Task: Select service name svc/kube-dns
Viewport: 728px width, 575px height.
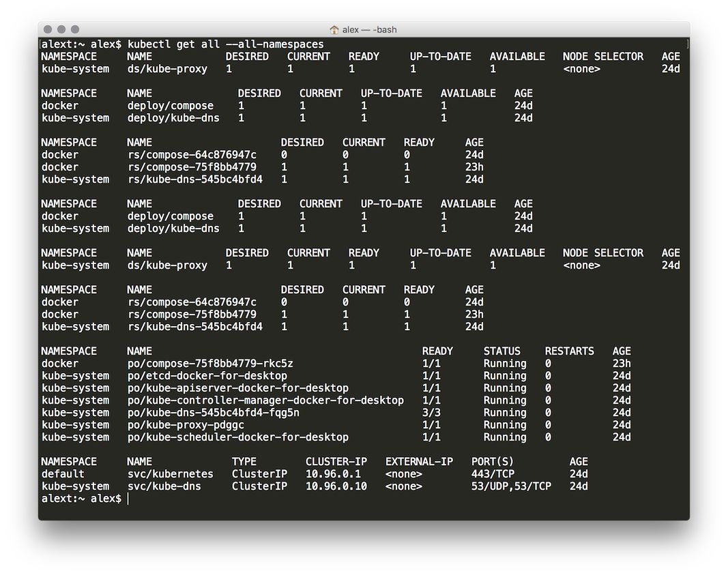Action: [164, 486]
